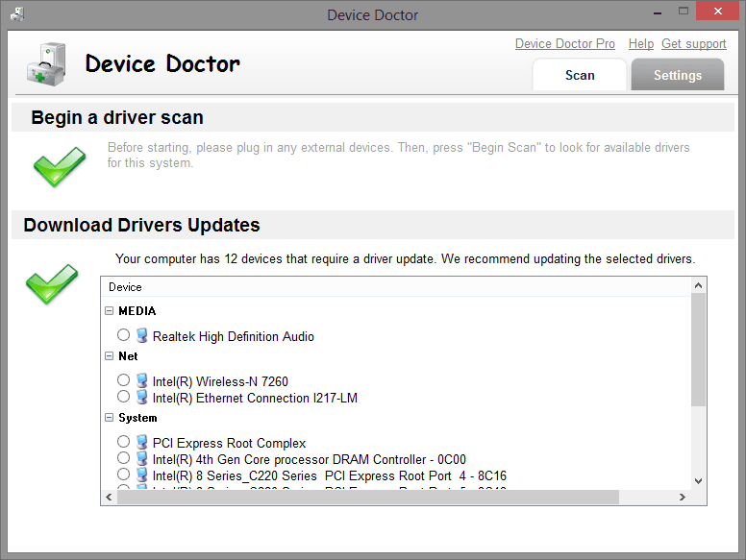Screen dimensions: 746x560
Task: Collapse the Net device group
Action: [109, 355]
